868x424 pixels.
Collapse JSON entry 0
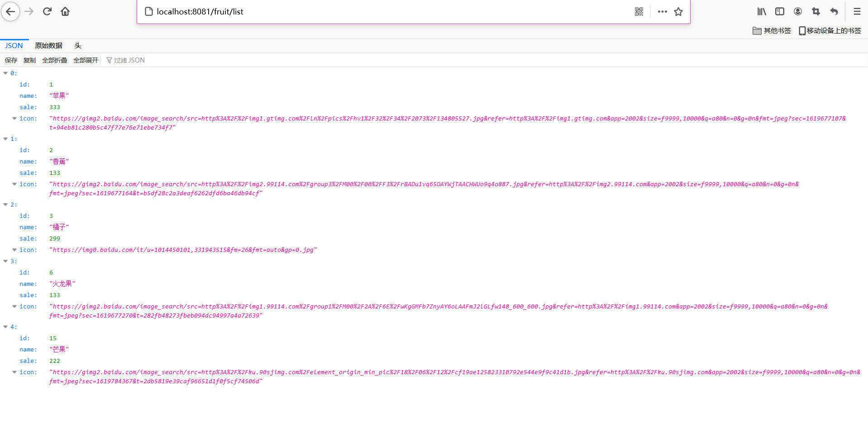[5, 72]
